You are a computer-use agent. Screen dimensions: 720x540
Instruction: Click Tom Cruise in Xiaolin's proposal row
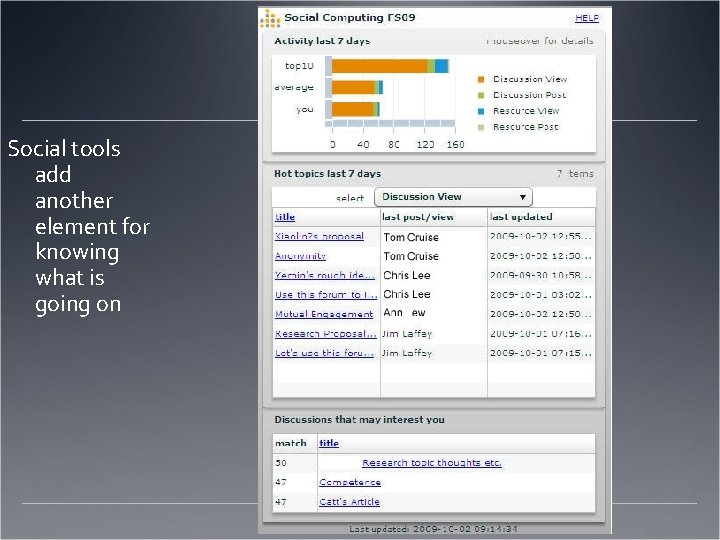click(411, 237)
